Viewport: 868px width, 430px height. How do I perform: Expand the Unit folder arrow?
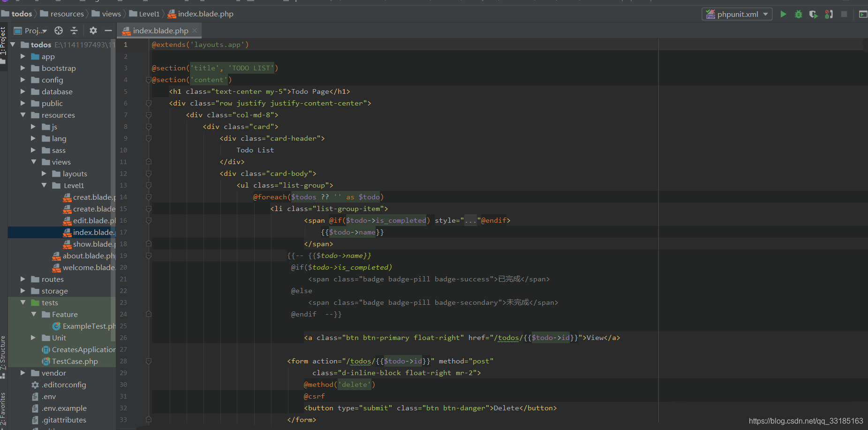pos(33,338)
